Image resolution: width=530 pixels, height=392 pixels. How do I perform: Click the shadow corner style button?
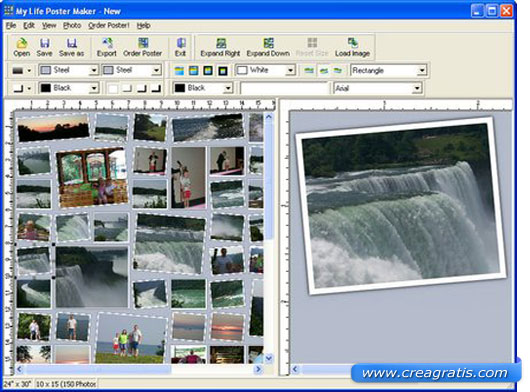point(18,88)
